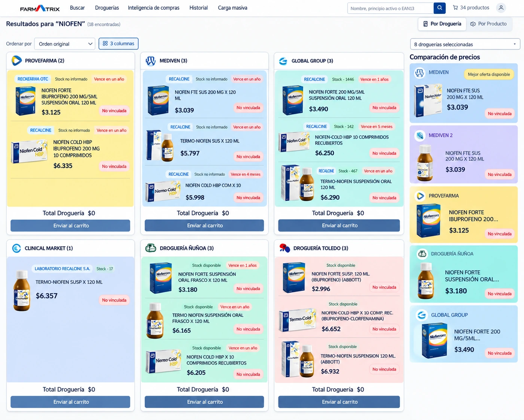
Task: Click No vinculada for Niofen-Cold HBP $6.250
Action: (x=384, y=153)
